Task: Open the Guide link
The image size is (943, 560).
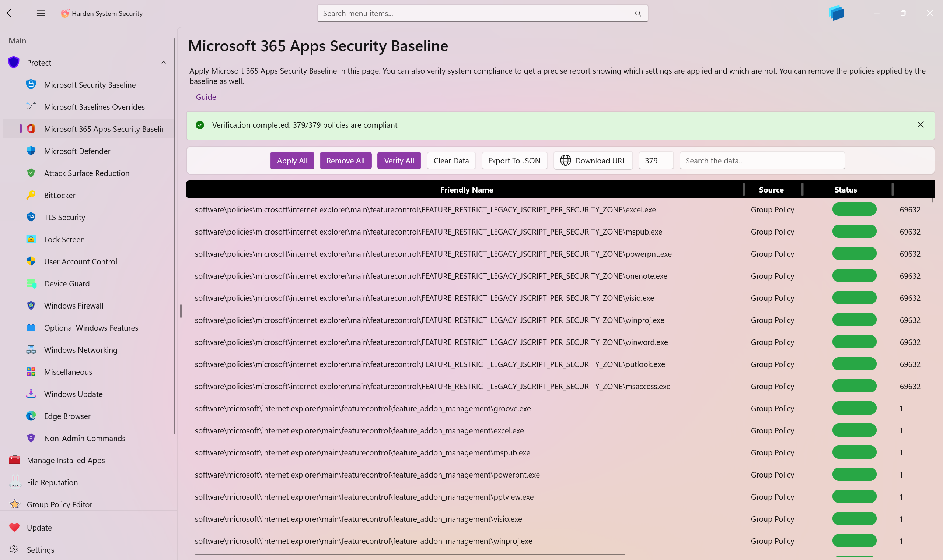Action: point(206,97)
